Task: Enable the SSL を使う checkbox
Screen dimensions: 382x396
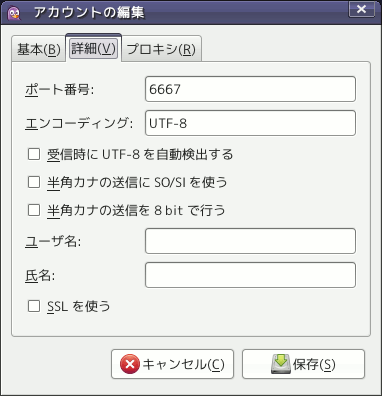Action: click(34, 306)
